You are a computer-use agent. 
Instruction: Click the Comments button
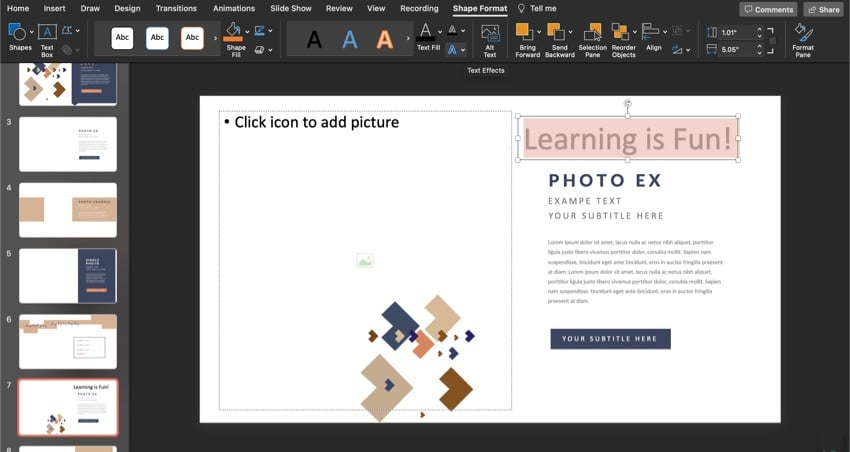coord(768,9)
